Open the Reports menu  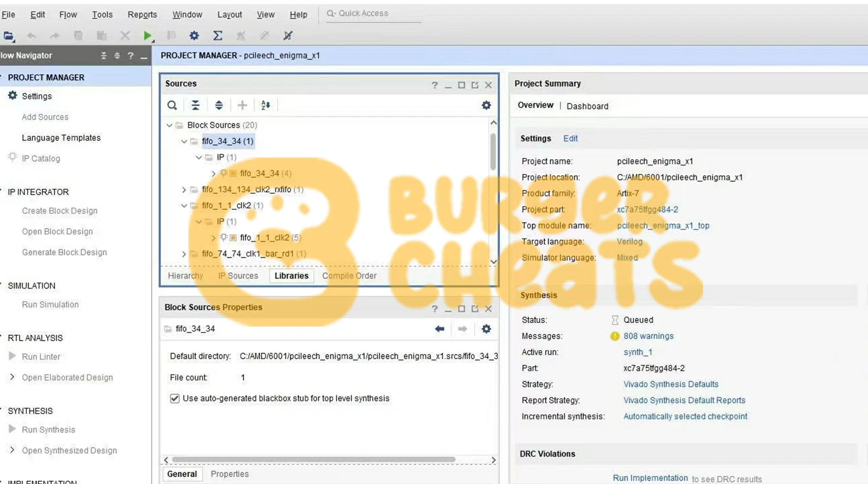pyautogui.click(x=142, y=15)
